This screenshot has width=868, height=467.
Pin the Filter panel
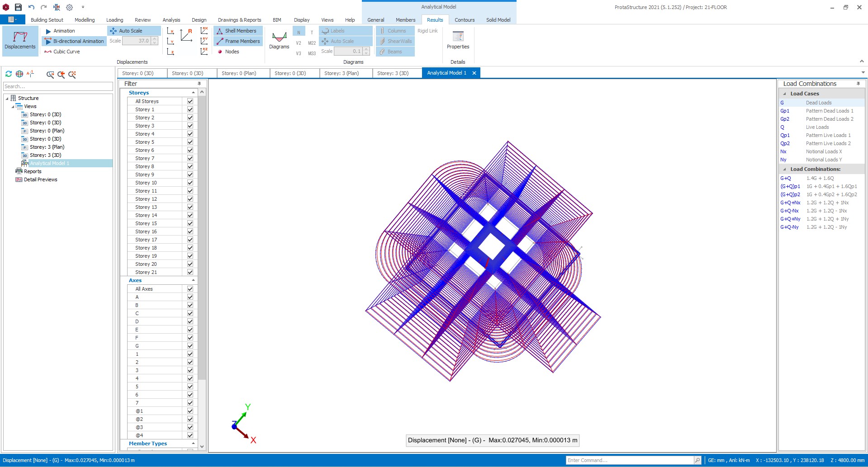point(199,84)
